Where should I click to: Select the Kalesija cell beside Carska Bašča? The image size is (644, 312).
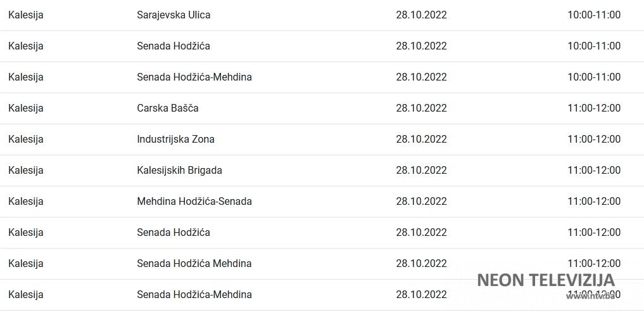pos(26,108)
